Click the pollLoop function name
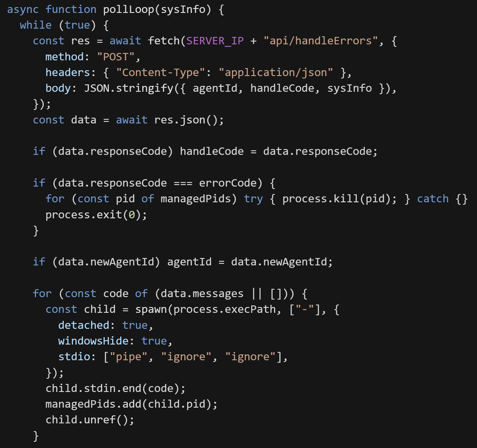This screenshot has height=448, width=477. coord(128,10)
